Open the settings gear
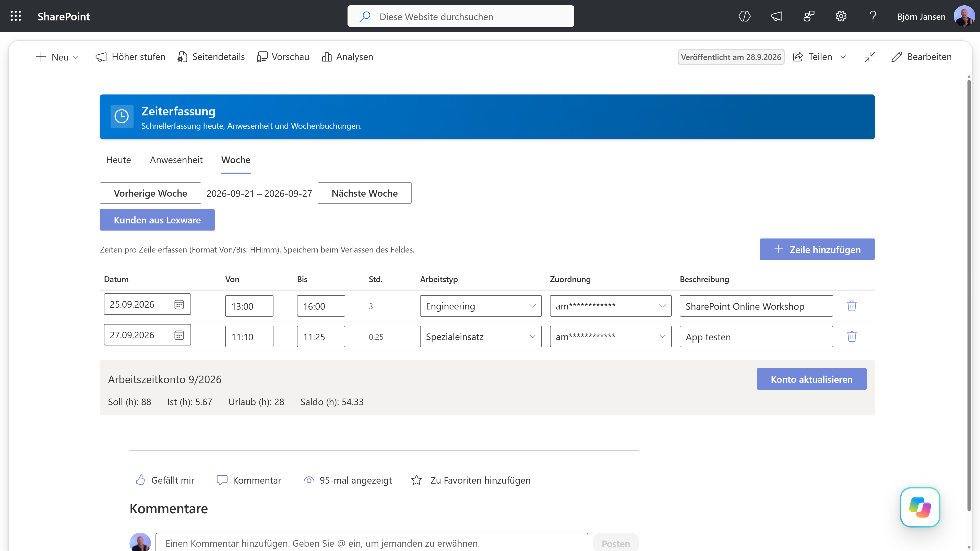 click(841, 16)
